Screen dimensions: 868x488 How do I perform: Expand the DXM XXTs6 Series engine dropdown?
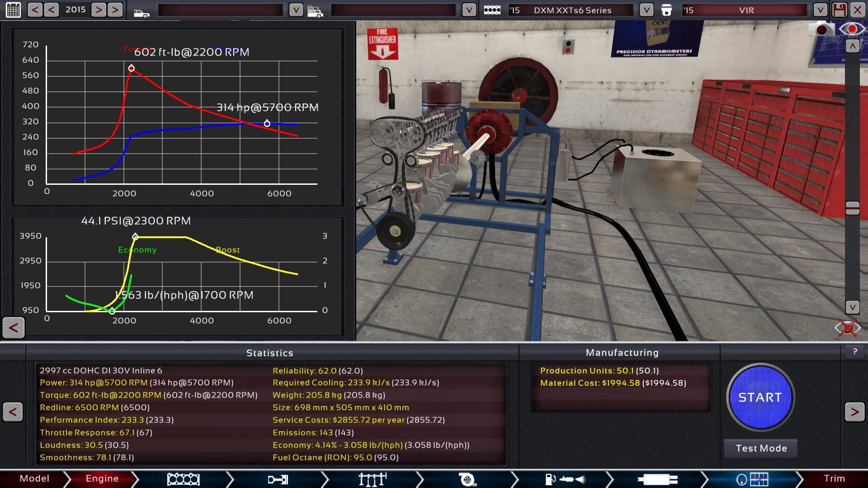[646, 9]
